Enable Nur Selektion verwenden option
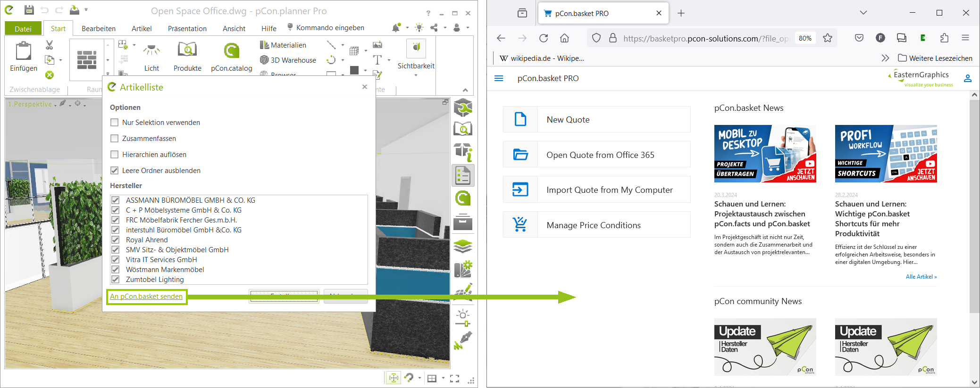The width and height of the screenshot is (980, 388). (114, 122)
